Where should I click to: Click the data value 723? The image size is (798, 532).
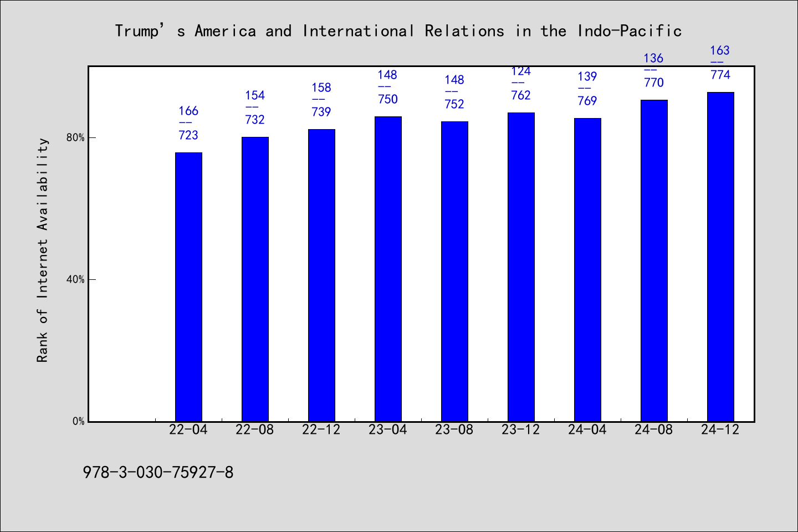188,135
